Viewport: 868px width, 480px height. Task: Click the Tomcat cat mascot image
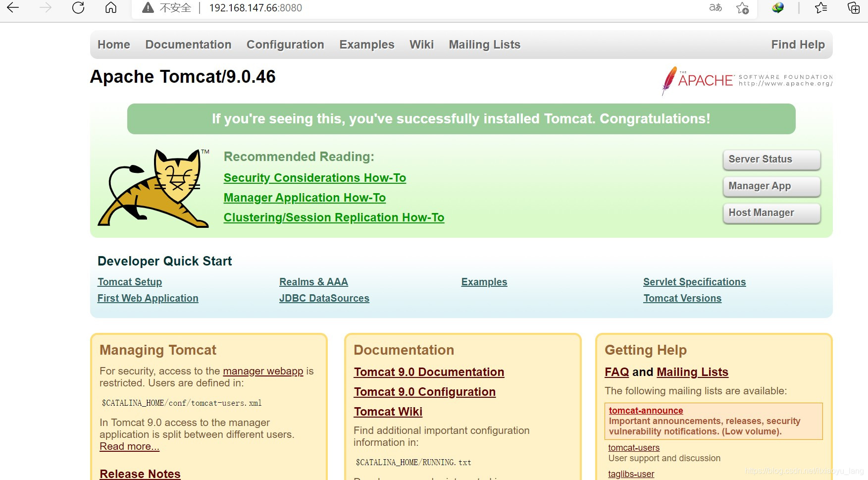tap(153, 188)
